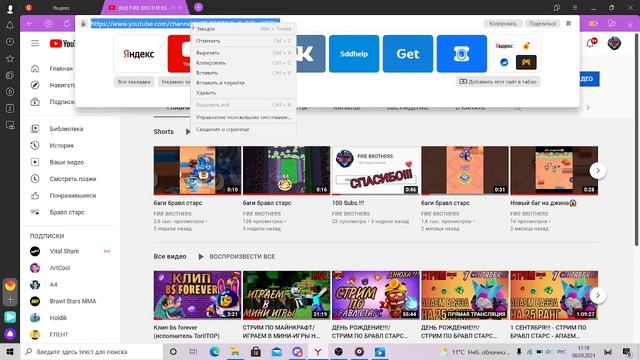Open the YouTube hamburger guide menu
The image size is (640, 360).
pyautogui.click(x=35, y=43)
